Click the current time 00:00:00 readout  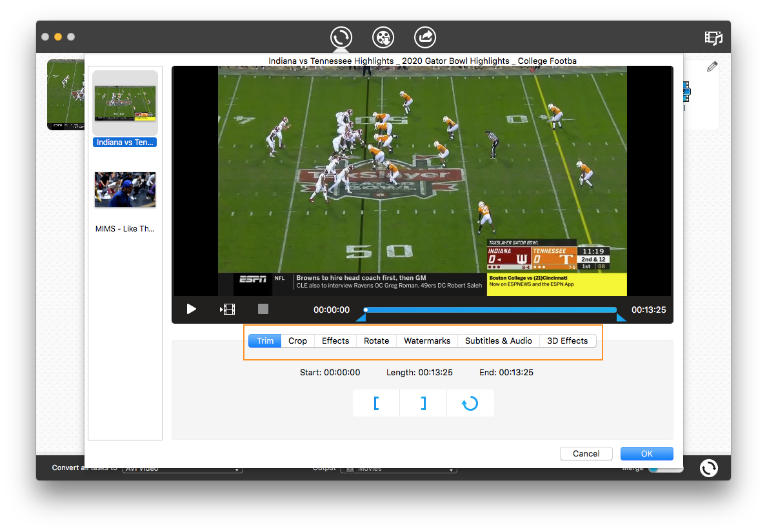coord(332,310)
